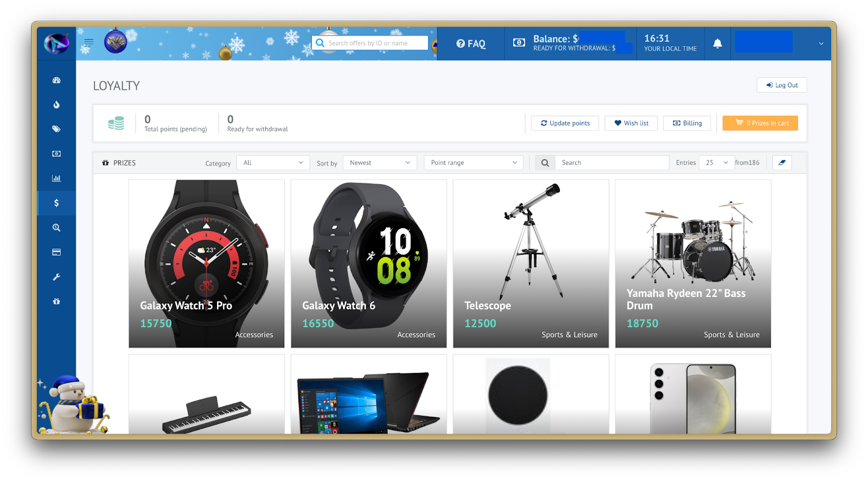Expand the user account dropdown arrow

pyautogui.click(x=821, y=43)
